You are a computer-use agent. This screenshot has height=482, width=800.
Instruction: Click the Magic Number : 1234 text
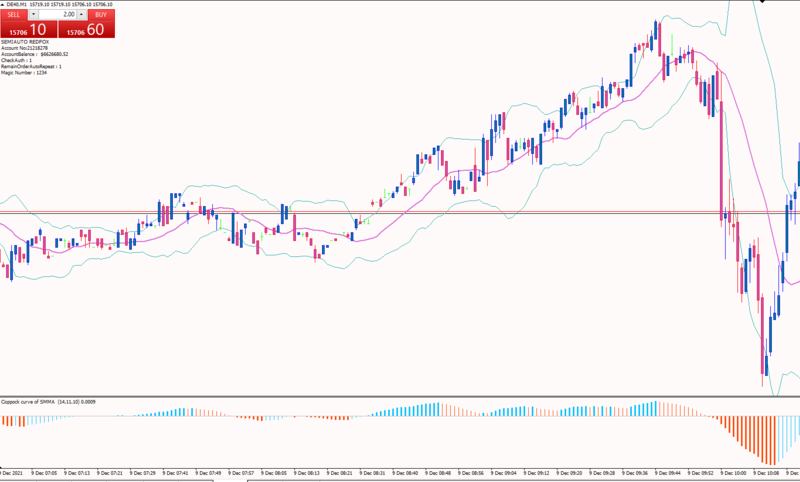[23, 72]
